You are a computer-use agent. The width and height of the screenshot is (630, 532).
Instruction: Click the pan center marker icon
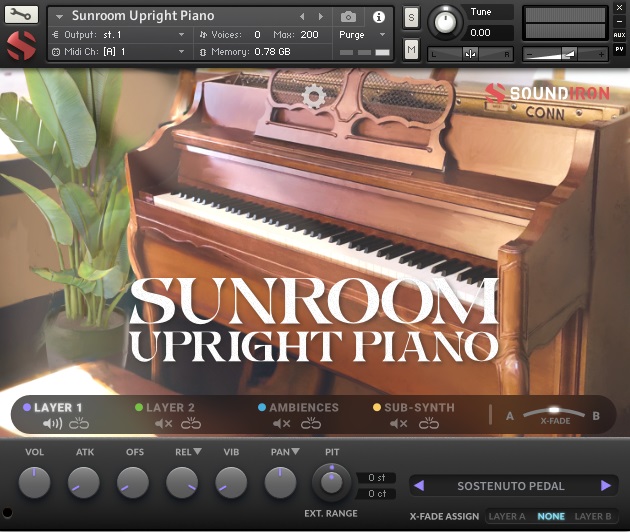tap(470, 53)
